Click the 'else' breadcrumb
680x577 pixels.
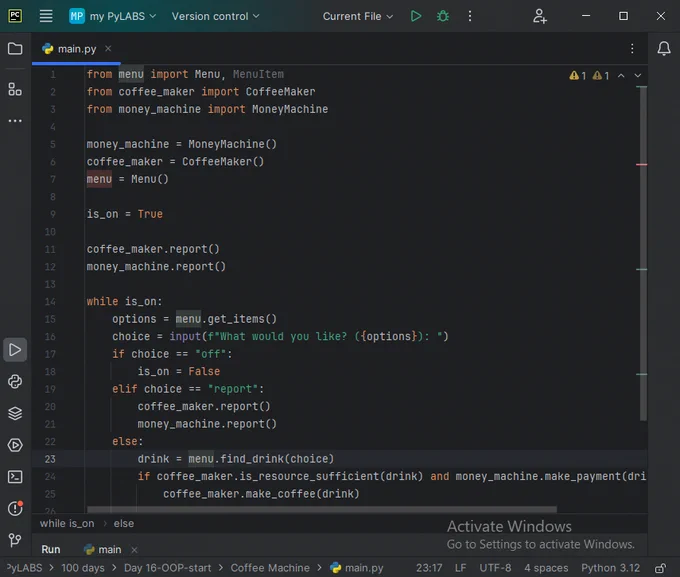(124, 524)
